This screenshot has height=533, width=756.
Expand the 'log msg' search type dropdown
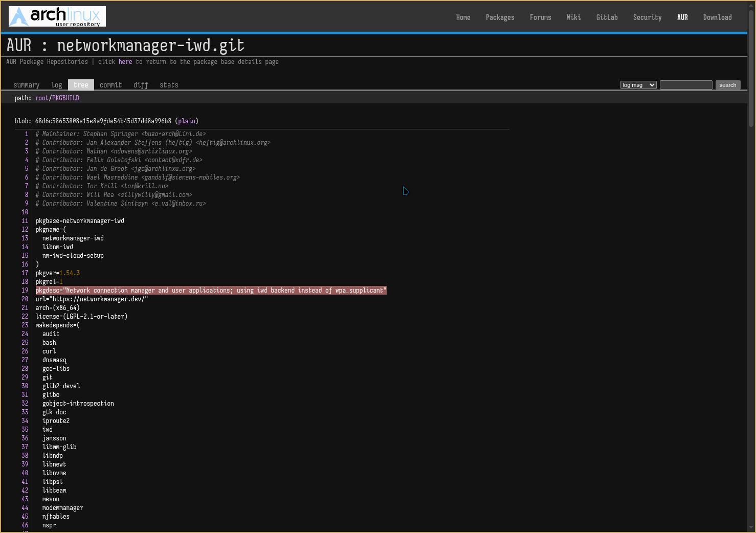(x=638, y=85)
